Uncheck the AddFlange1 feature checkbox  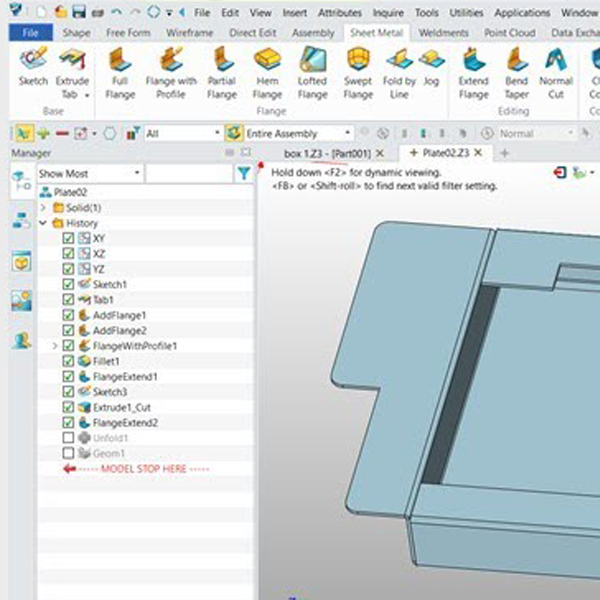[68, 315]
